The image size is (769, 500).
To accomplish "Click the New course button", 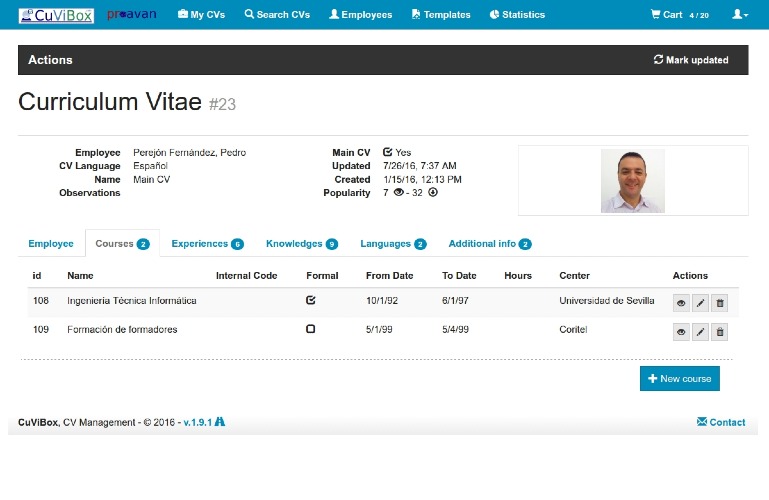I will tap(680, 378).
